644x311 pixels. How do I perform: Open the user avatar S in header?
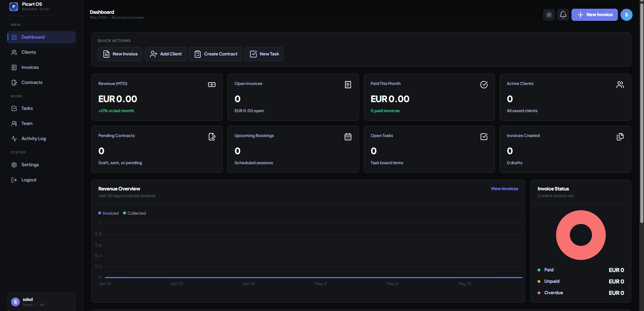(x=627, y=15)
